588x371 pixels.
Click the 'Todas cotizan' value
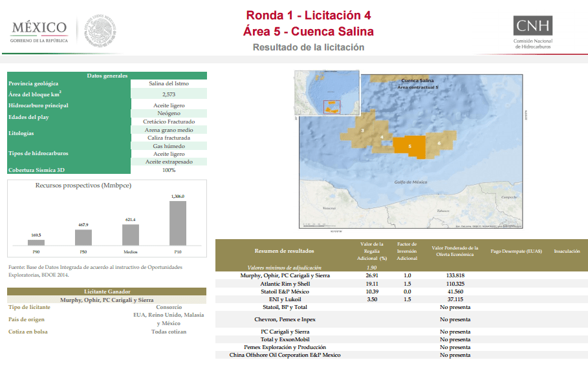(x=169, y=332)
